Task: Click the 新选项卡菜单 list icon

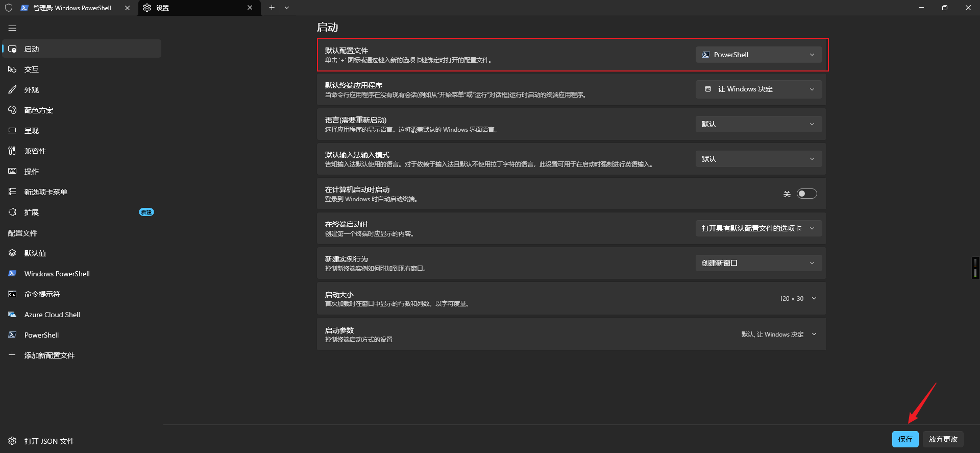Action: 12,192
